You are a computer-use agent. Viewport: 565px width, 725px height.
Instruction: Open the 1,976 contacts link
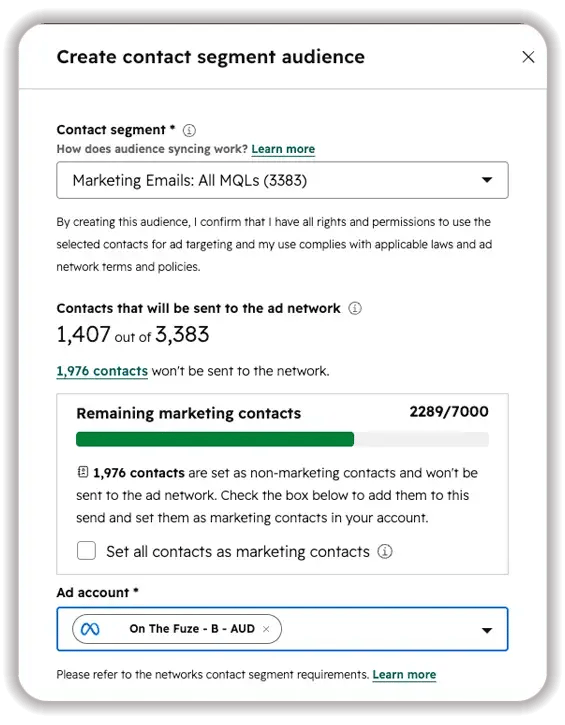click(x=102, y=371)
